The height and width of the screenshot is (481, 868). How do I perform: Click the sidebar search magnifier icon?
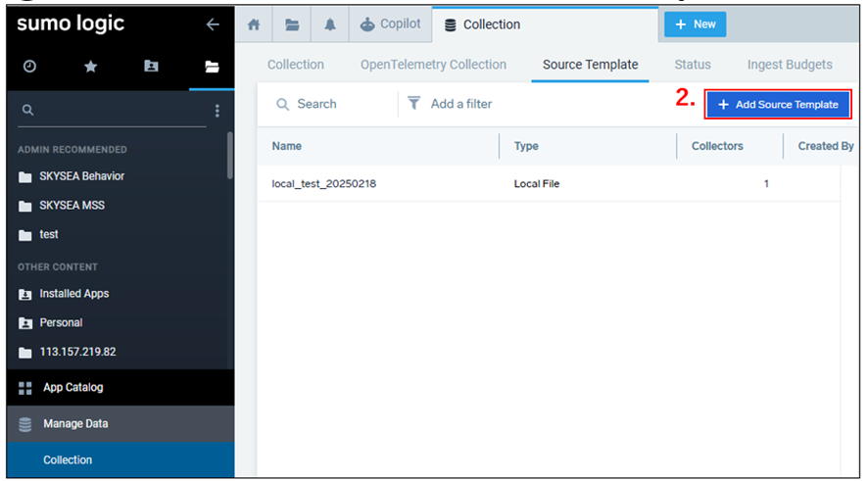click(27, 110)
